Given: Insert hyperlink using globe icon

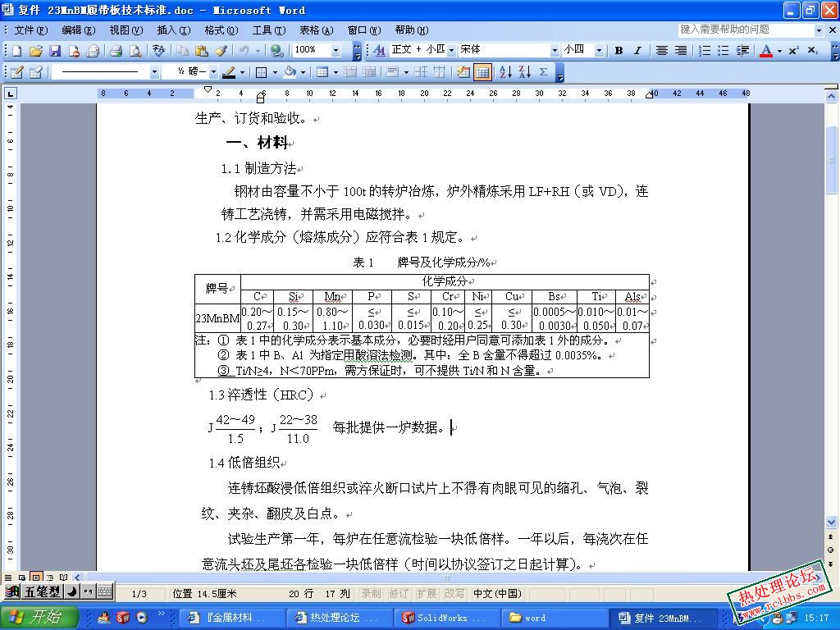Looking at the screenshot, I should 276,51.
